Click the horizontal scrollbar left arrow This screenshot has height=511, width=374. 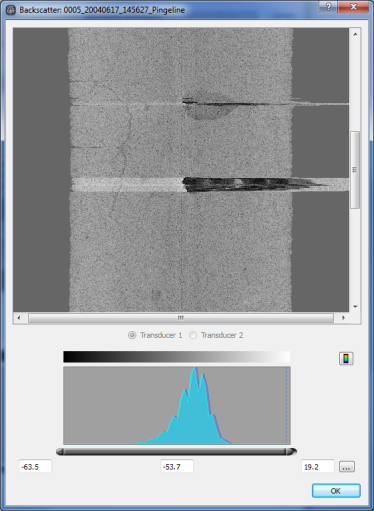tap(19, 318)
